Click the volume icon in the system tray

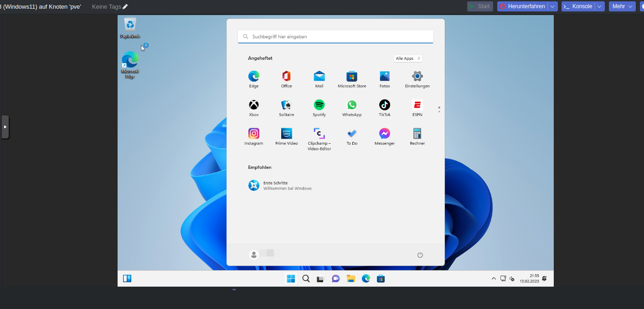pos(512,278)
